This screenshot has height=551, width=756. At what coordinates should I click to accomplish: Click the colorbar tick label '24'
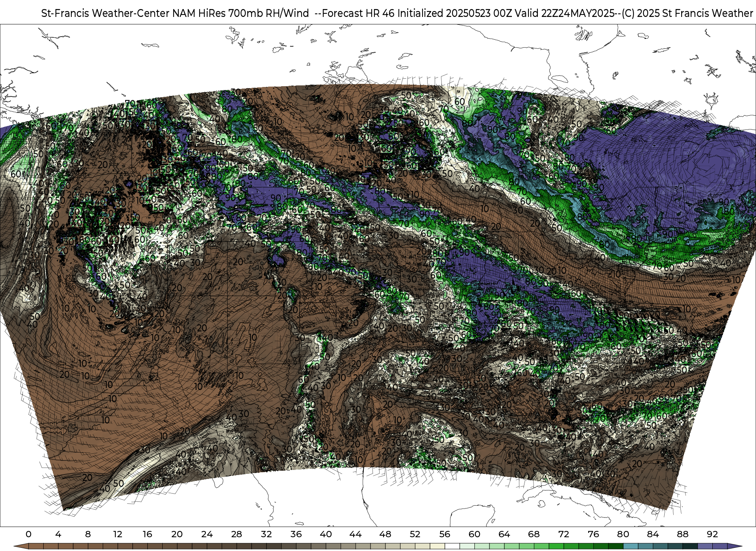207,534
